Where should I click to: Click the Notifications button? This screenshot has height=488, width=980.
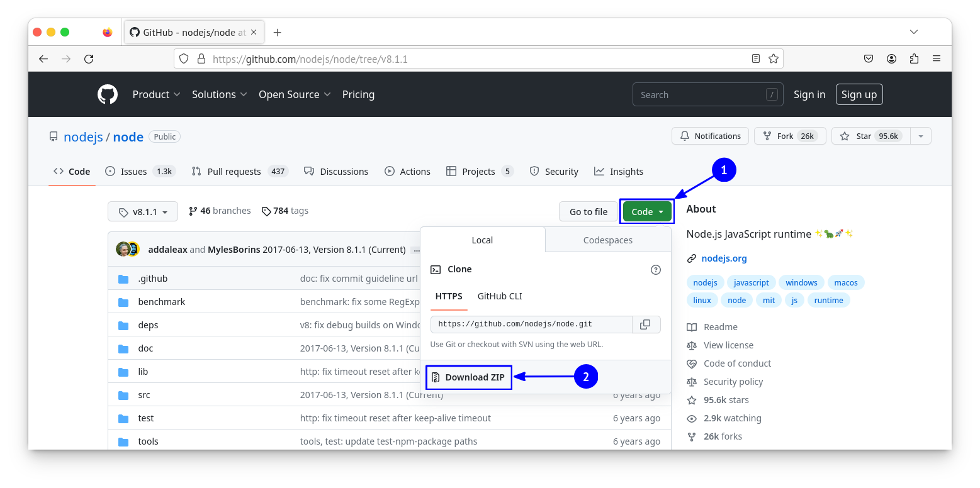pyautogui.click(x=711, y=136)
